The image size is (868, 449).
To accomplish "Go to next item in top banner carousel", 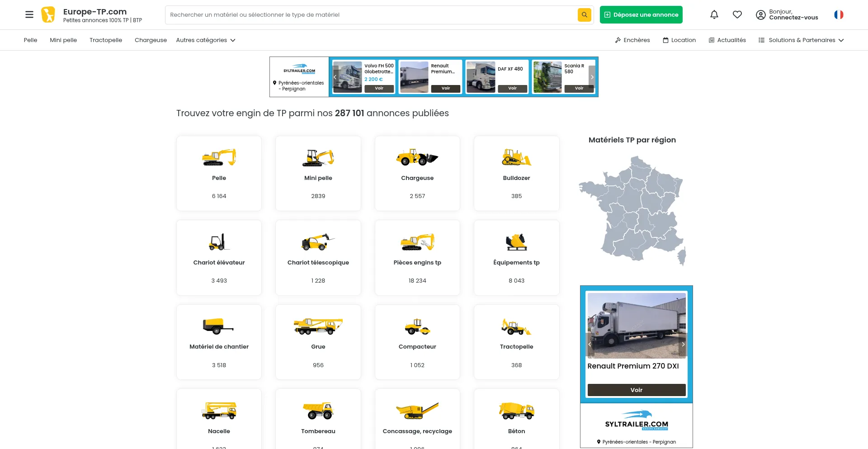I will pos(592,77).
